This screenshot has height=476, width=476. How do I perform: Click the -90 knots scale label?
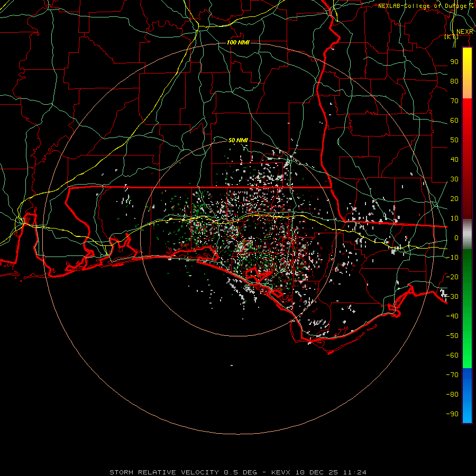(452, 414)
